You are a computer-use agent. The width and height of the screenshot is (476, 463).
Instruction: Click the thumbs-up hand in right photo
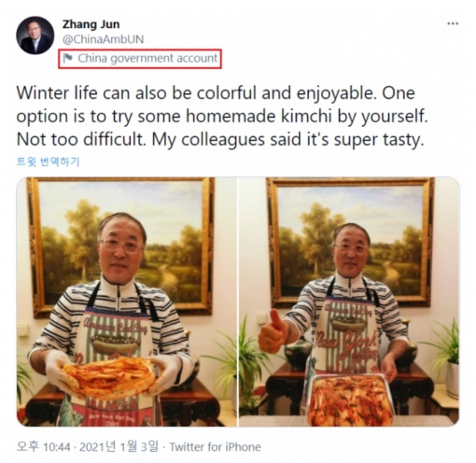[x=273, y=331]
